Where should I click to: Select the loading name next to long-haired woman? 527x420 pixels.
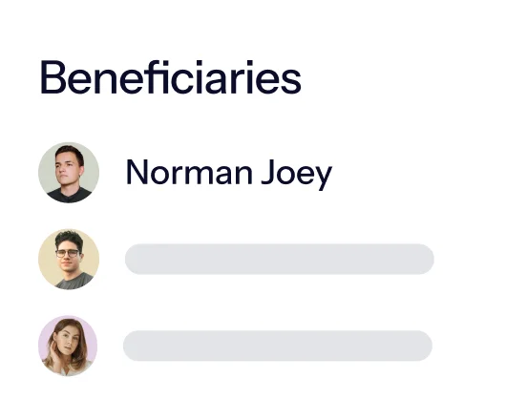click(x=278, y=346)
